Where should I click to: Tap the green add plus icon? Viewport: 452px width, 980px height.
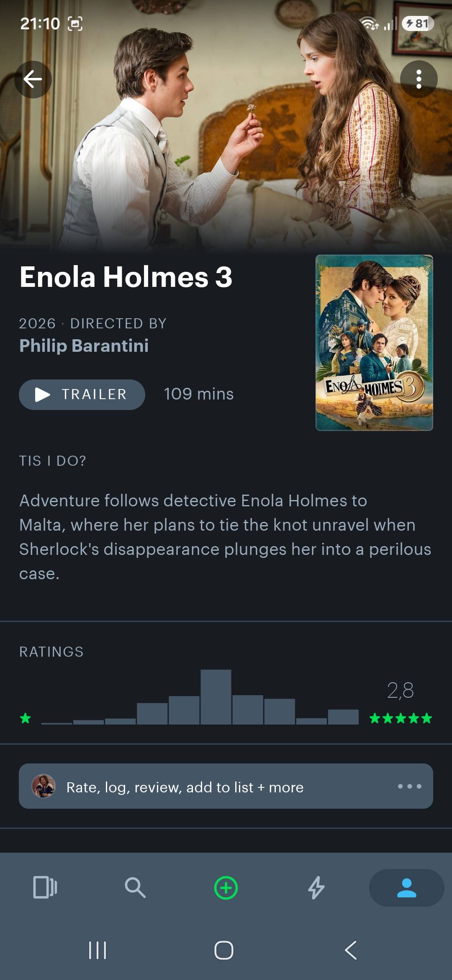point(226,887)
